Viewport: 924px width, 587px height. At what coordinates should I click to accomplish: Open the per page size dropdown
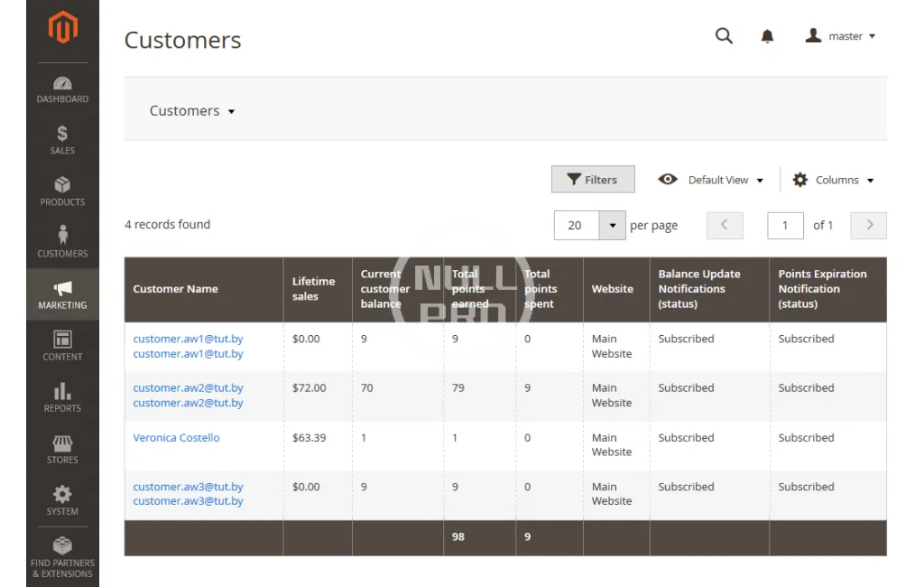pyautogui.click(x=612, y=226)
